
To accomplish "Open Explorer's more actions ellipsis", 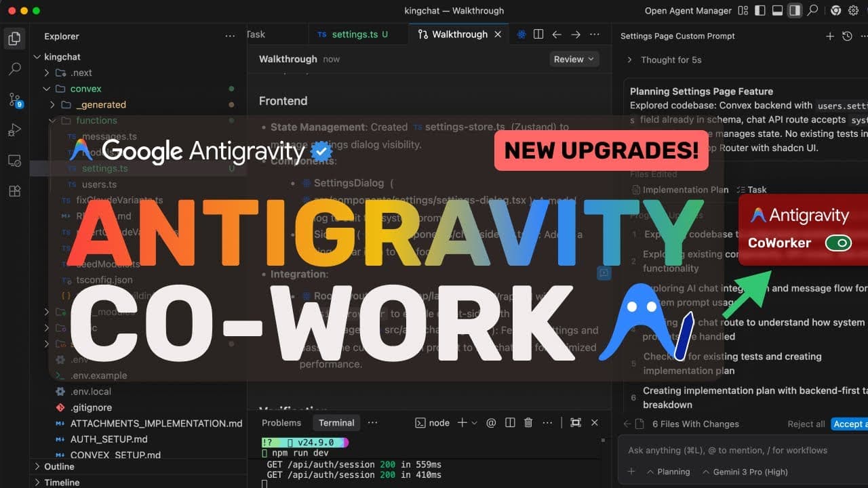I will (231, 36).
